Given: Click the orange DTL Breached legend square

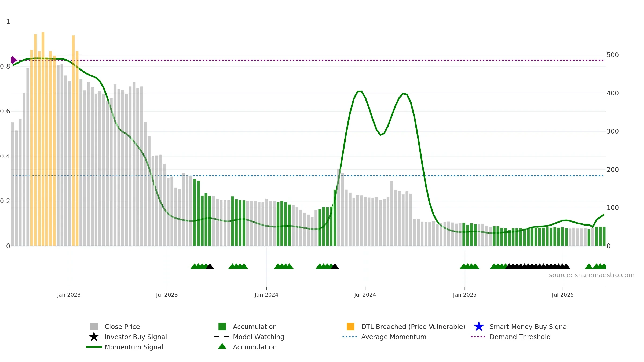Looking at the screenshot, I should 350,327.
